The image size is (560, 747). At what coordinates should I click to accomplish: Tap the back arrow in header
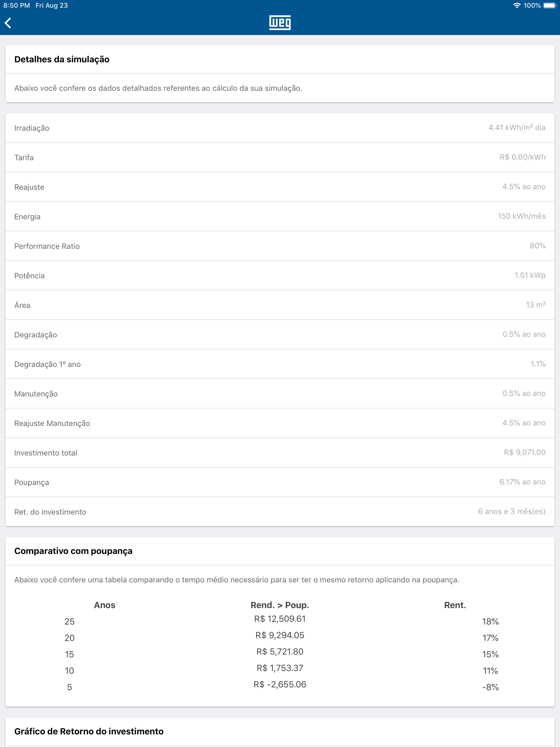8,23
